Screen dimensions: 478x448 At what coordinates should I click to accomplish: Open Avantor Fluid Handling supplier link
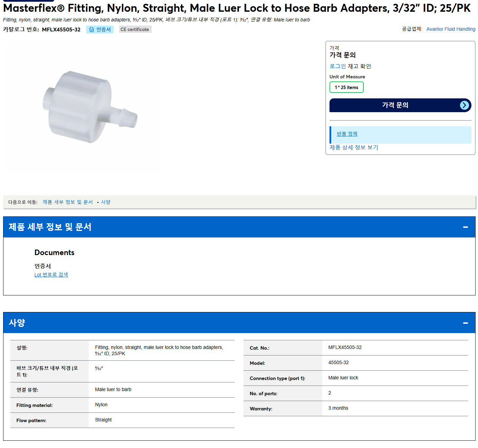coord(451,29)
